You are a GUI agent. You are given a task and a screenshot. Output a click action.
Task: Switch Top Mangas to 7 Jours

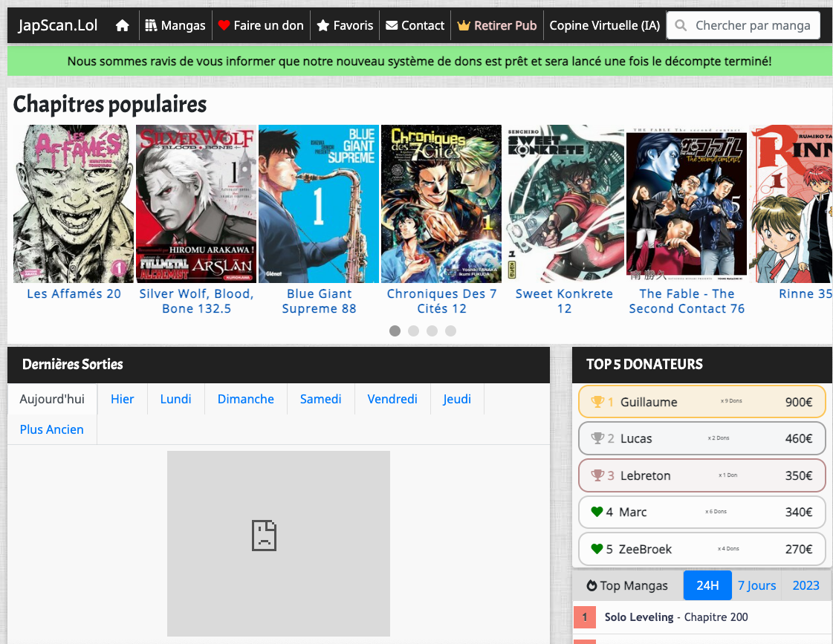pos(756,585)
